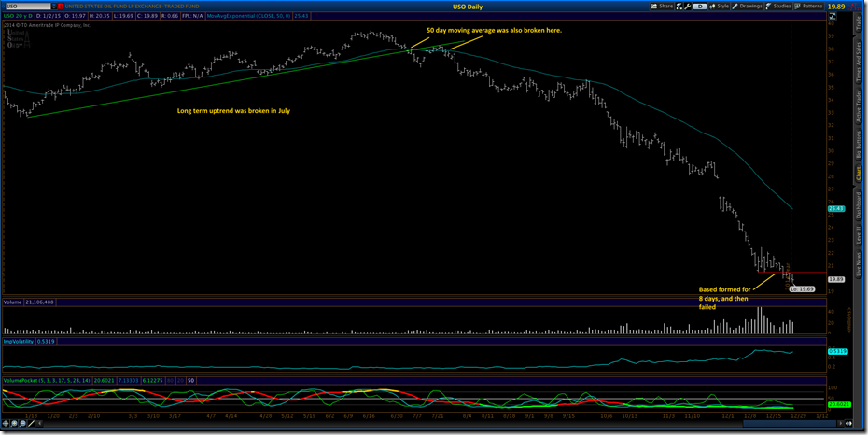Click the large 19.89 last price in header
This screenshot has width=868, height=435.
(836, 7)
